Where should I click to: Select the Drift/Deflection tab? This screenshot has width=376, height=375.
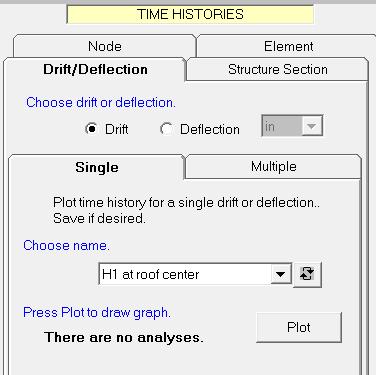[x=95, y=69]
